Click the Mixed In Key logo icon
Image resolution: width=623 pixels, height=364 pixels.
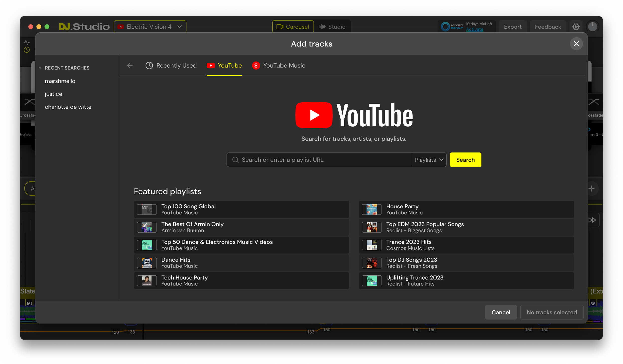445,27
